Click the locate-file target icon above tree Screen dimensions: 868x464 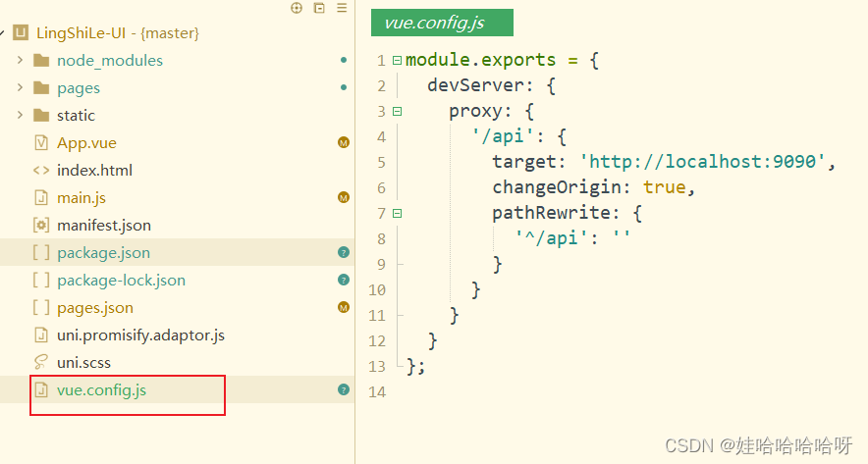[297, 8]
